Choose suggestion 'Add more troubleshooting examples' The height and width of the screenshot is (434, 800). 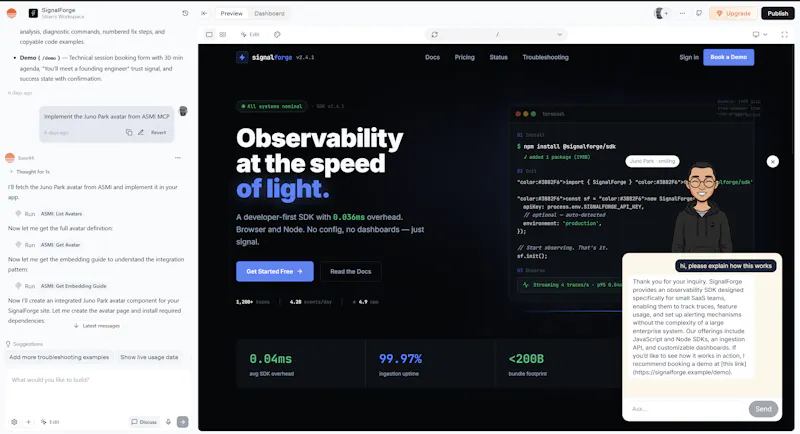pos(59,357)
